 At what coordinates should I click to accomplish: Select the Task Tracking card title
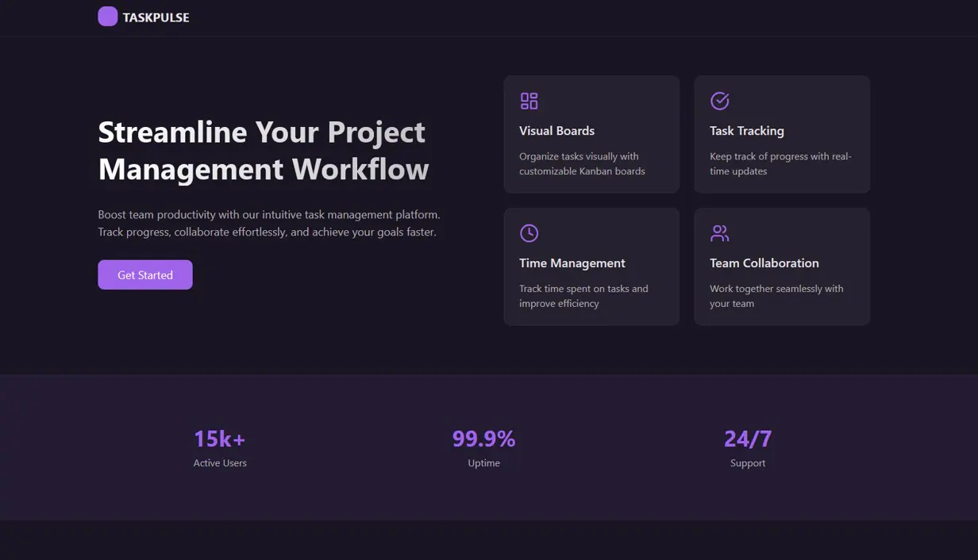[x=747, y=131]
